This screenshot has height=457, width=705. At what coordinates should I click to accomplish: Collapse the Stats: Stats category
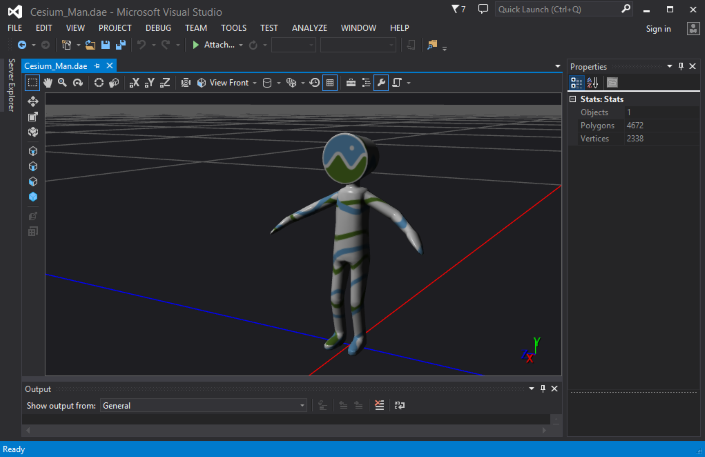coord(573,99)
